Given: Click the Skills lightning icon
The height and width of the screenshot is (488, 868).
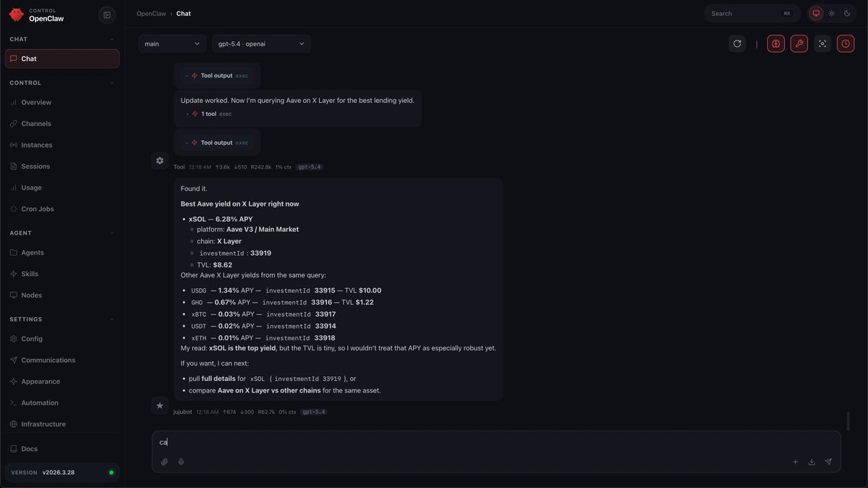Looking at the screenshot, I should (x=14, y=274).
